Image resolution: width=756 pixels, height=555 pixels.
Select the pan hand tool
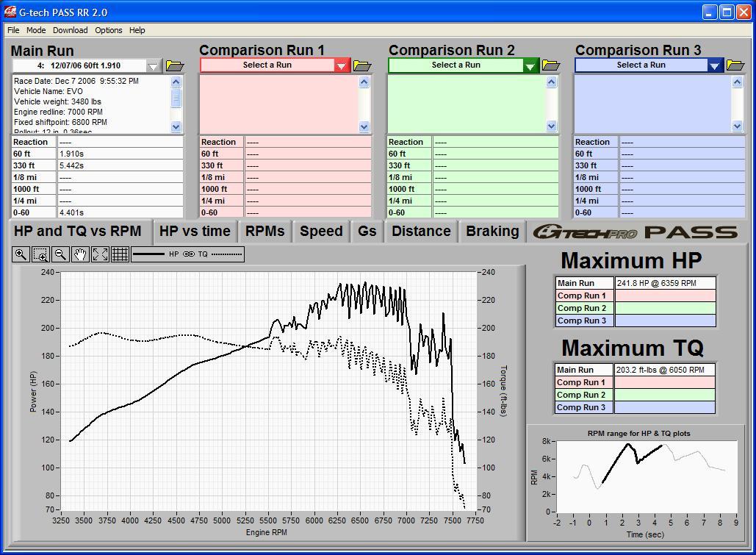point(80,254)
